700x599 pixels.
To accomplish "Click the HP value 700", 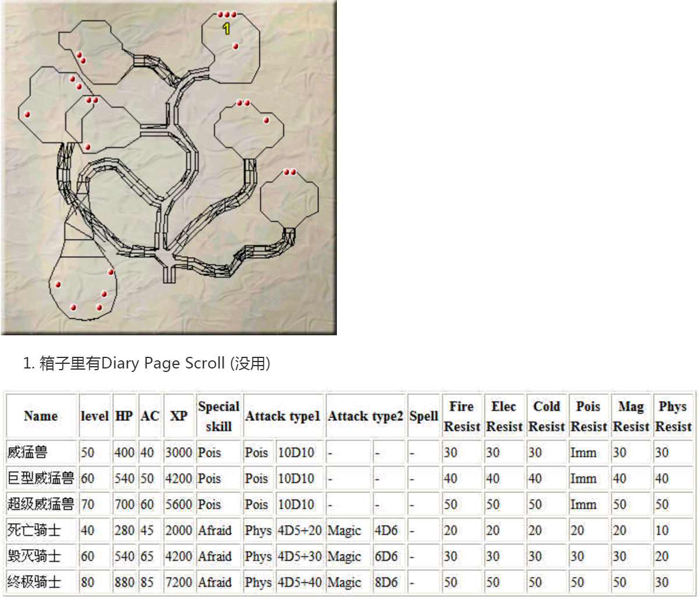I will 124,504.
